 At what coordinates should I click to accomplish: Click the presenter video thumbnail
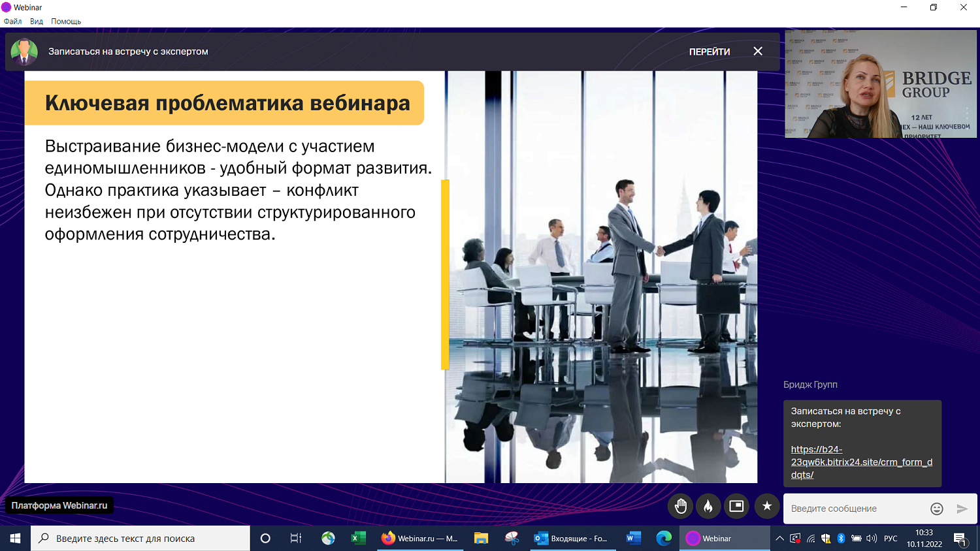coord(880,84)
